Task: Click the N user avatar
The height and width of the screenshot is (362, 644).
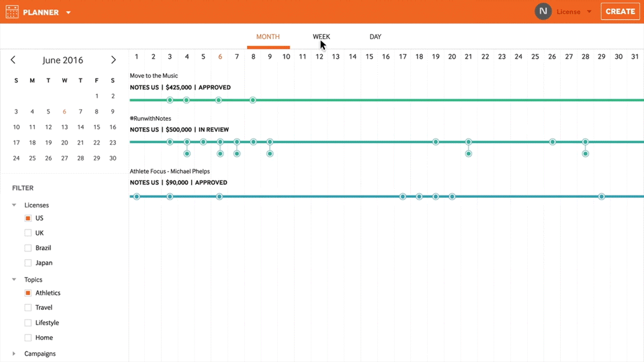Action: [543, 12]
